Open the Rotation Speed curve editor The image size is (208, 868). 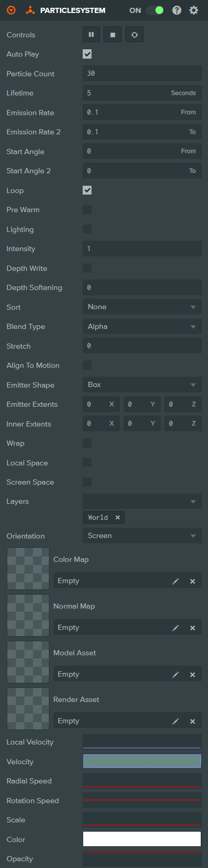click(142, 800)
